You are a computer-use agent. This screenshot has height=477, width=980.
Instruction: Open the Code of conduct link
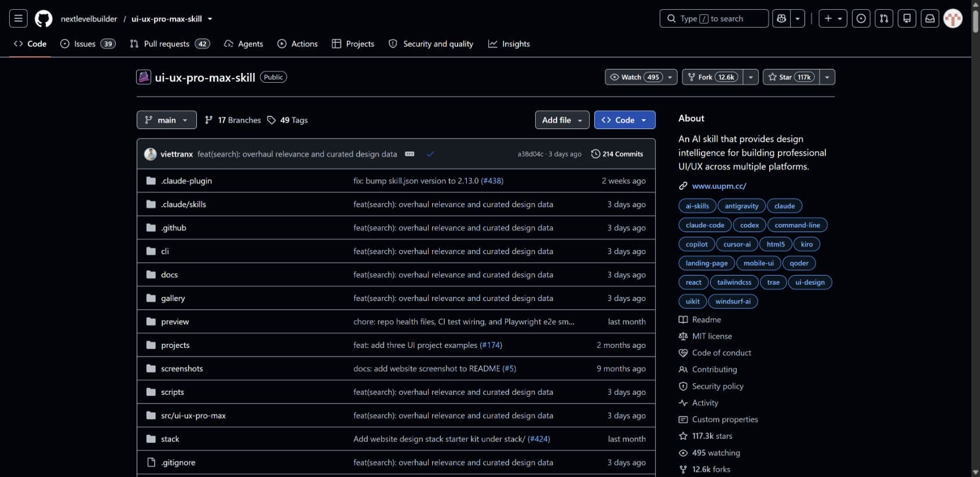(x=715, y=353)
